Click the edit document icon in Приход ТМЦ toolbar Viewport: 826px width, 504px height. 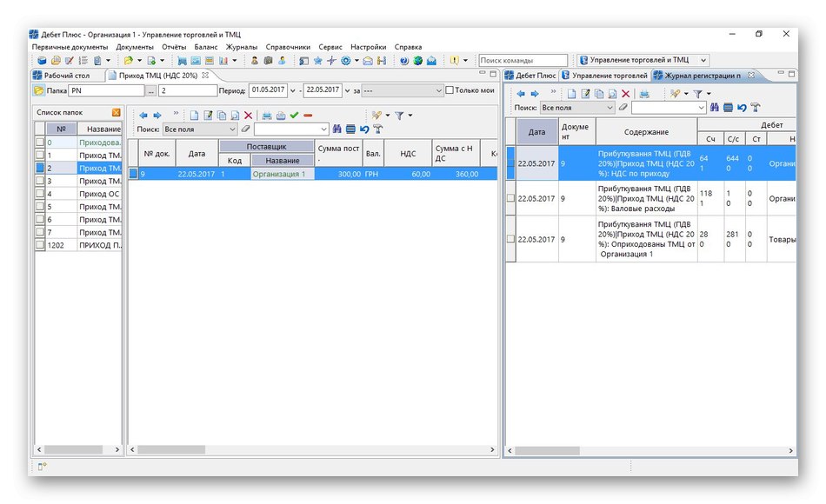pyautogui.click(x=208, y=116)
